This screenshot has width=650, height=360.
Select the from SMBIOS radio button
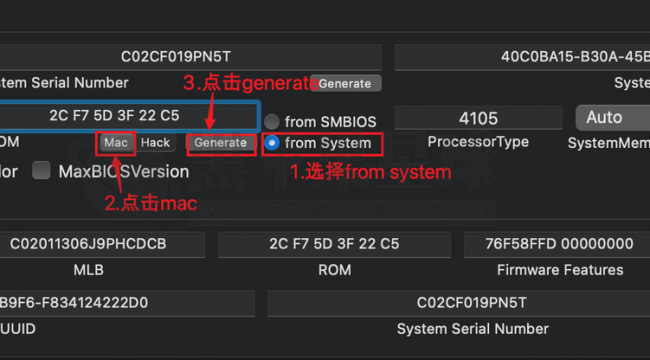[x=272, y=122]
